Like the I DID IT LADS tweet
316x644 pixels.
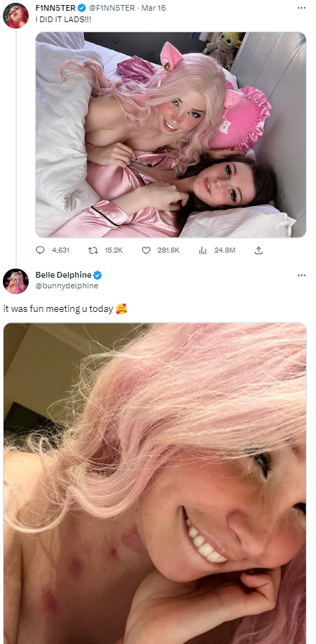tap(146, 250)
